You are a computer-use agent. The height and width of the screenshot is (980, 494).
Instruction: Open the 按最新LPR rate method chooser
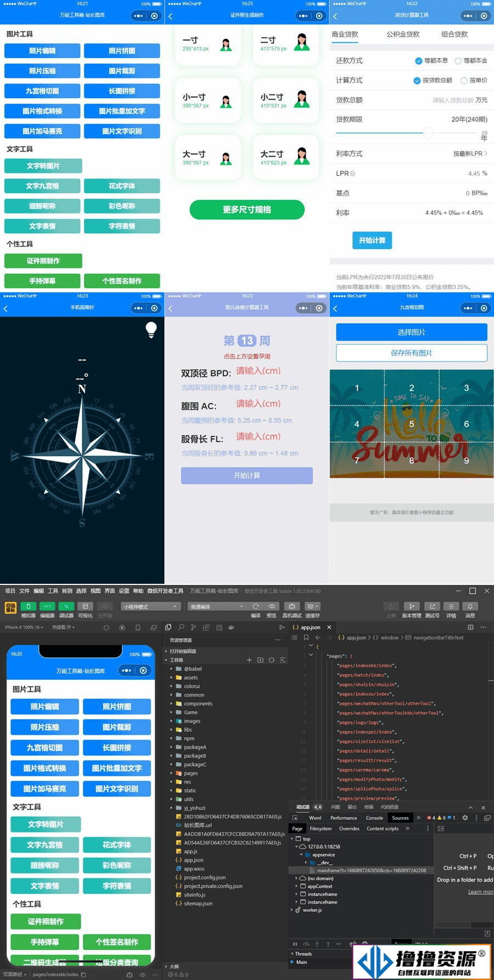[x=470, y=154]
